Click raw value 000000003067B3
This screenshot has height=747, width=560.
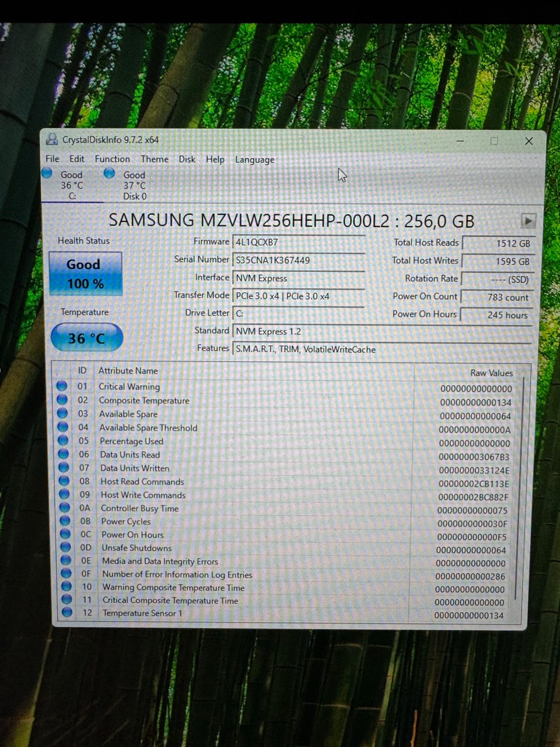tap(474, 457)
